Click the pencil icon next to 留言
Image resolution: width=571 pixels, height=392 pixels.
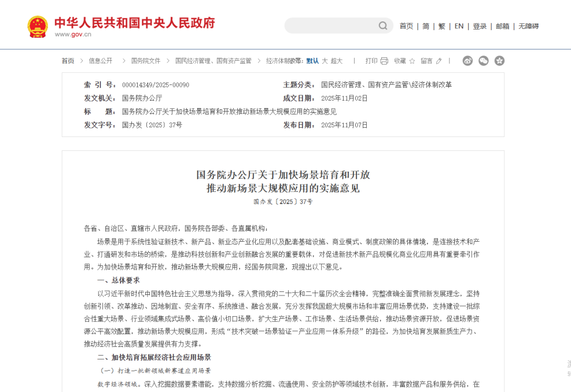pyautogui.click(x=439, y=61)
